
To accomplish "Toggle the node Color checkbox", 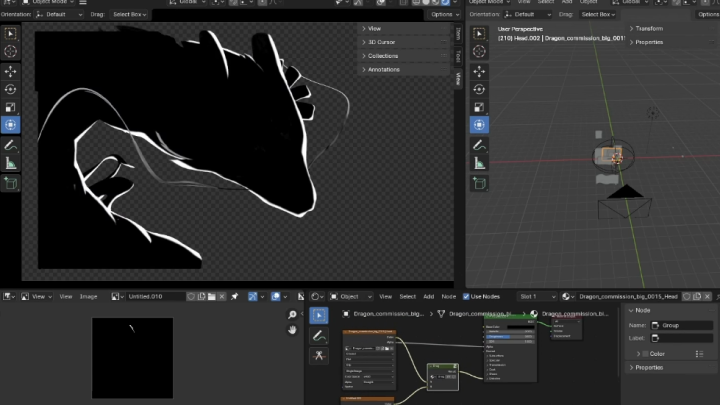I will [646, 354].
